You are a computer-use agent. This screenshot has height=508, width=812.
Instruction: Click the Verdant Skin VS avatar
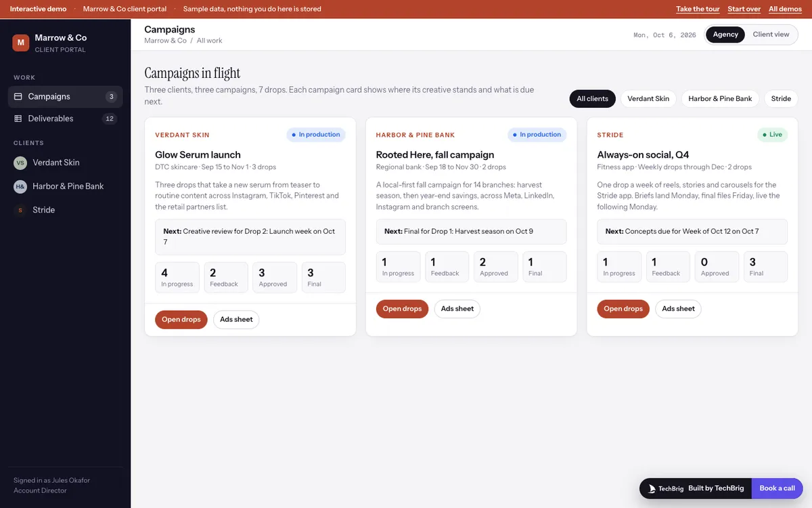click(x=20, y=163)
